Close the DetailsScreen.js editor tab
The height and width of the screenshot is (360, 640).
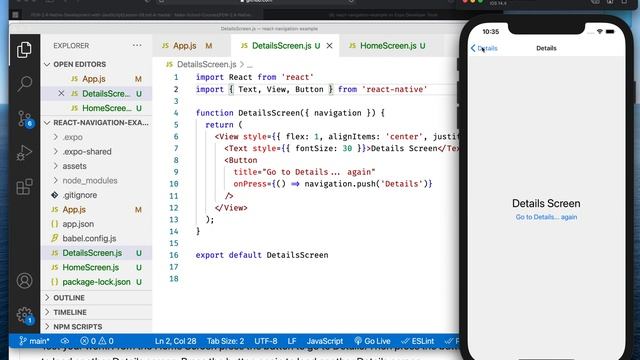[x=329, y=46]
